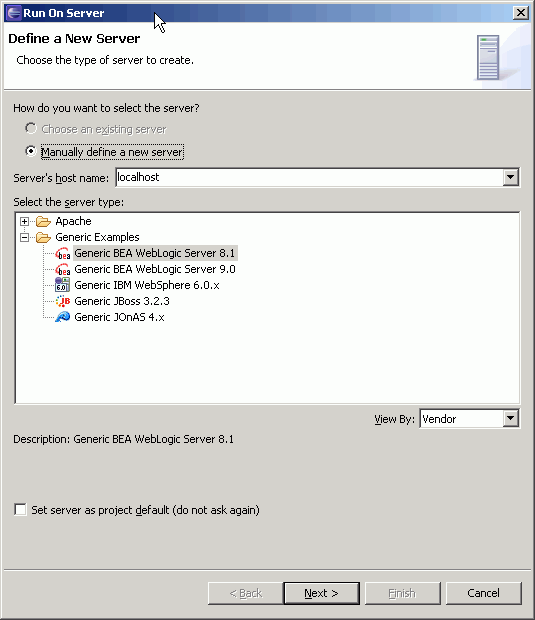Enable Set server as project default checkbox
This screenshot has height=620, width=535.
tap(20, 510)
